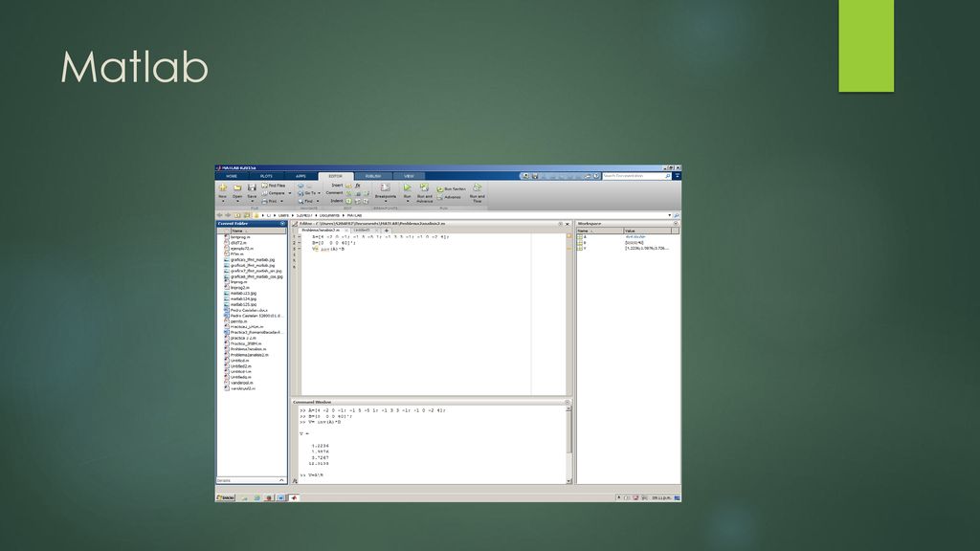The image size is (980, 551).
Task: Open Current Folder panel actions menu
Action: coord(282,224)
